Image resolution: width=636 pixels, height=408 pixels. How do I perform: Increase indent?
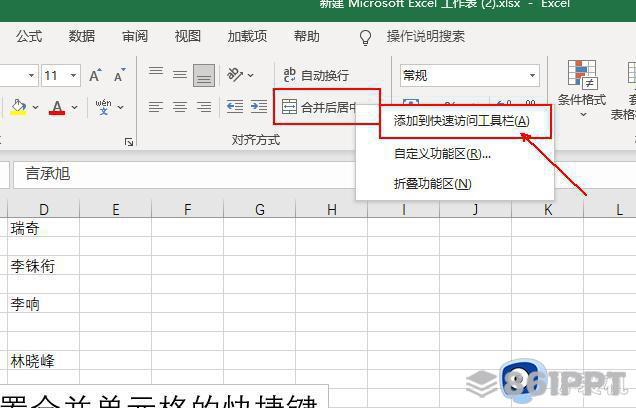click(259, 107)
